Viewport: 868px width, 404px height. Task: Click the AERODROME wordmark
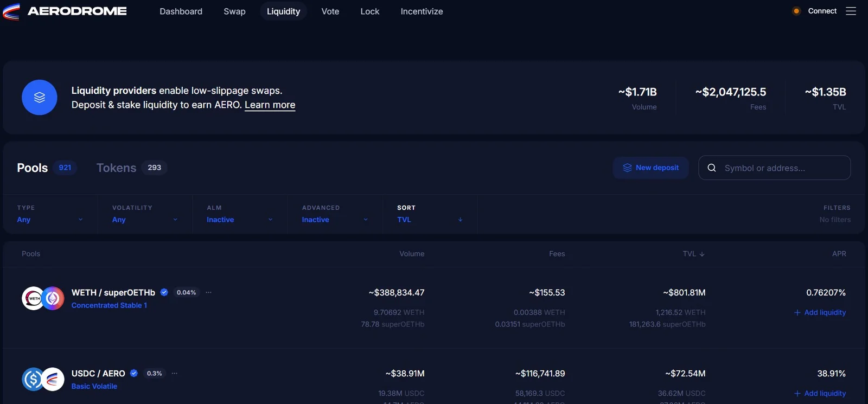click(x=77, y=11)
